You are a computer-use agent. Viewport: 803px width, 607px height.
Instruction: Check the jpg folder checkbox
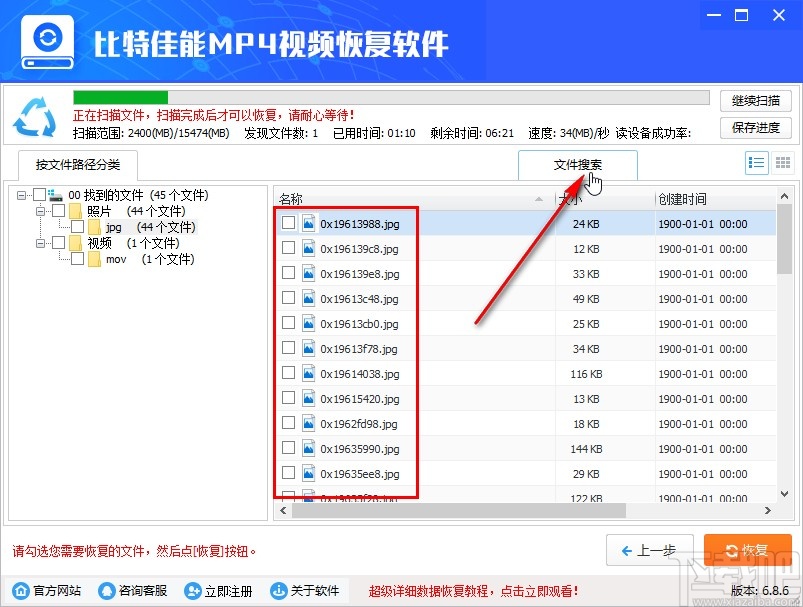click(77, 226)
